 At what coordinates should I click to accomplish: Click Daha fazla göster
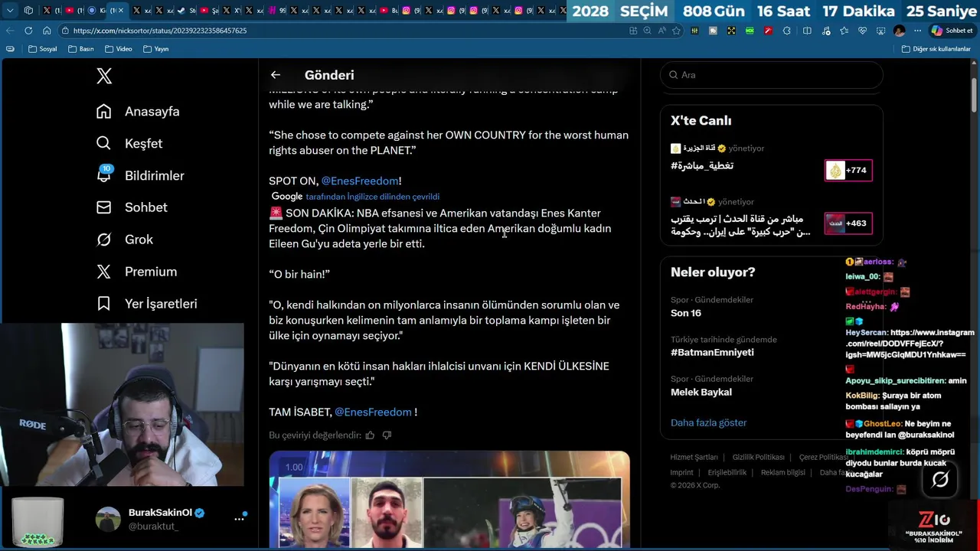click(708, 422)
